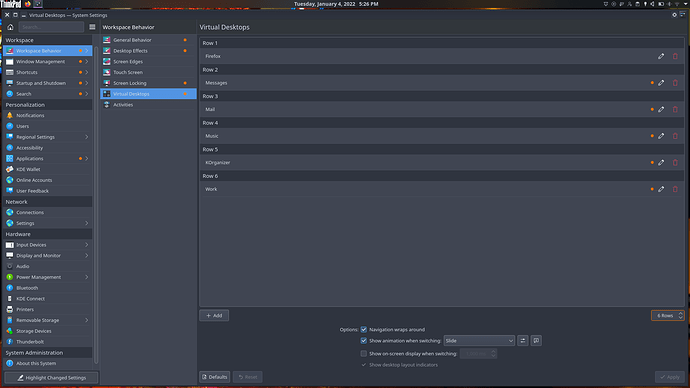This screenshot has width=690, height=388.
Task: Click the Reset button
Action: pyautogui.click(x=248, y=377)
